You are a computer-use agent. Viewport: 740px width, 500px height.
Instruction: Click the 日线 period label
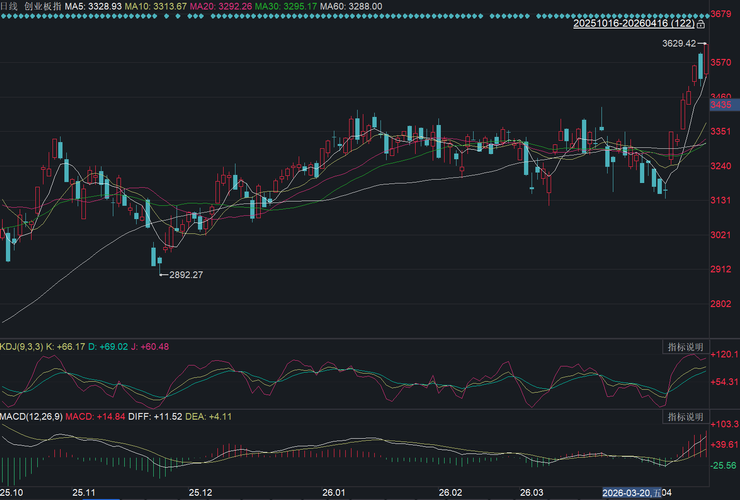[10, 6]
